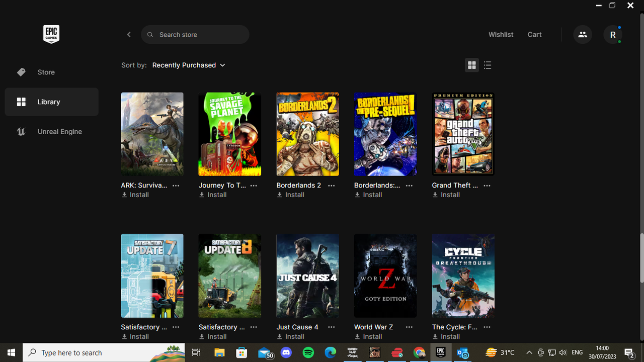Open Satisfactory Update 7 cover art
644x362 pixels.
pos(152,276)
